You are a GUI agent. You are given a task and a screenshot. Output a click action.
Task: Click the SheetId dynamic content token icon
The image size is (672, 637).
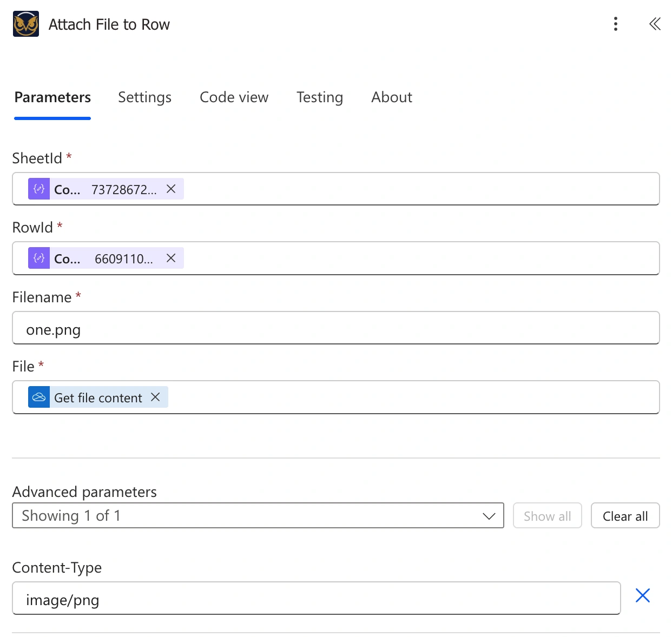click(x=39, y=189)
